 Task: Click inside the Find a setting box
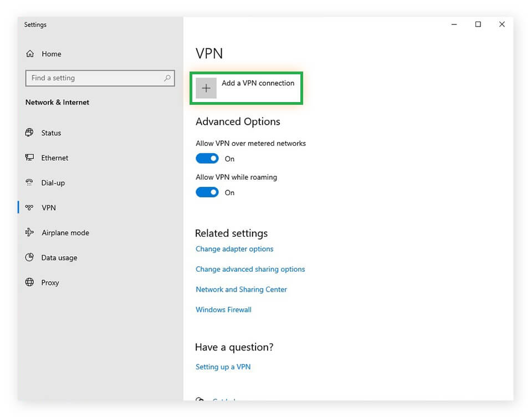(94, 78)
